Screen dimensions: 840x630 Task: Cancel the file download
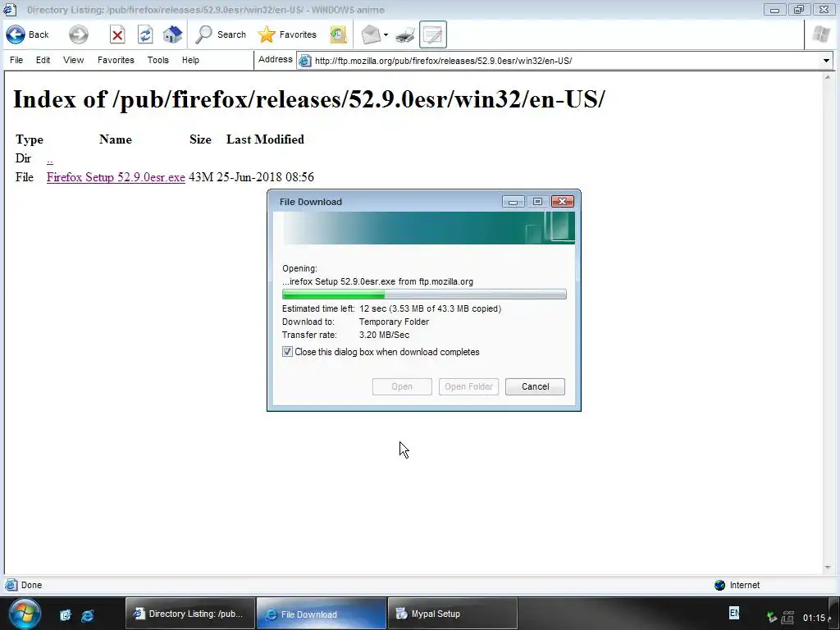[x=535, y=387]
